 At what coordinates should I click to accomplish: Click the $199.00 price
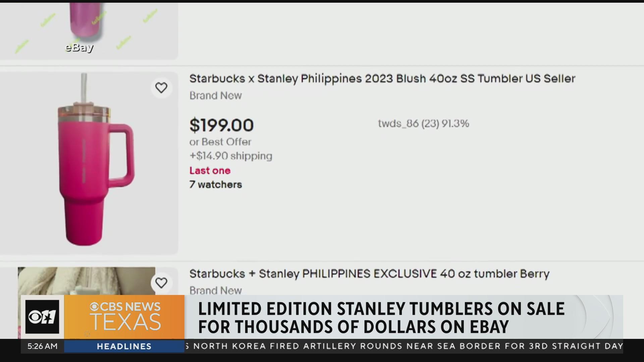221,125
